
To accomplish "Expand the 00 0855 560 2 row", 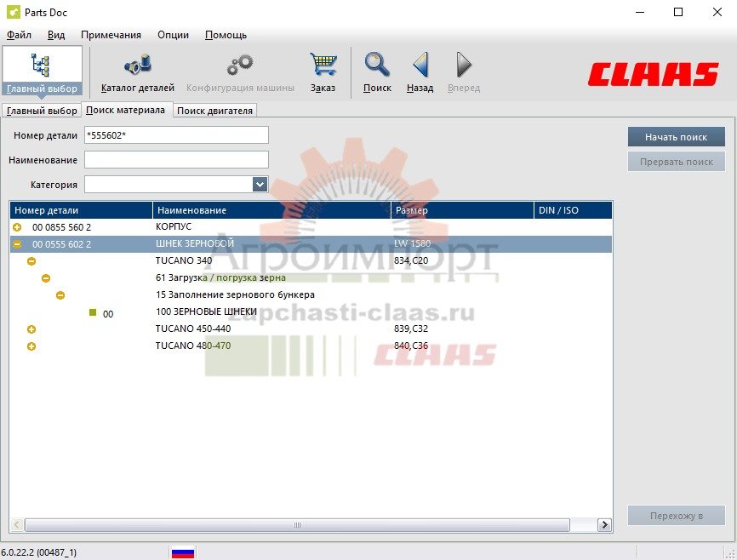I will (17, 227).
